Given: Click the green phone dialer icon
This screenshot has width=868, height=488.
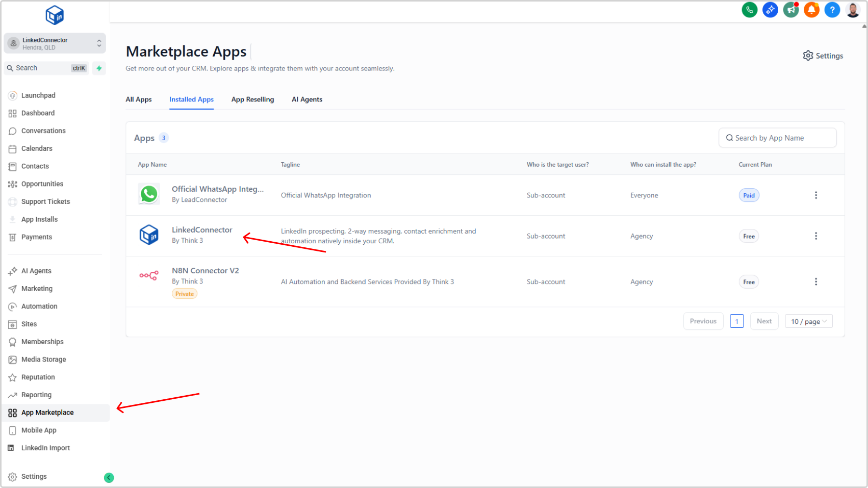Looking at the screenshot, I should click(x=749, y=10).
